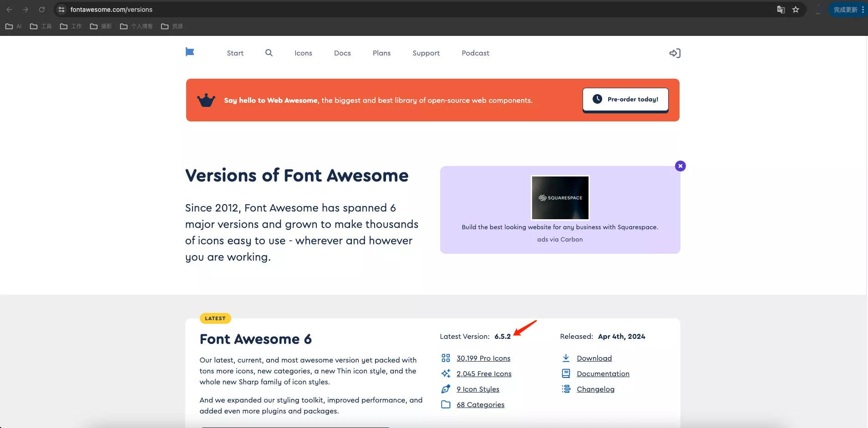Click the ads via Carbon link

[560, 239]
